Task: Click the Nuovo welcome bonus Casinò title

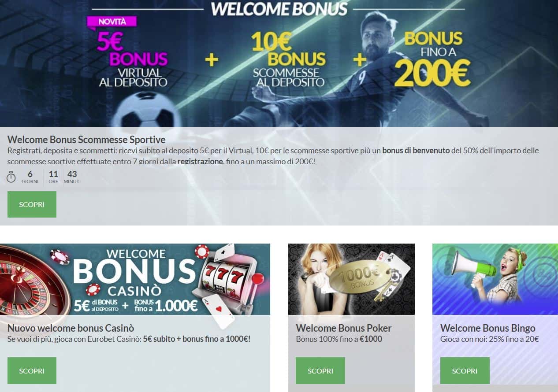Action: tap(71, 328)
